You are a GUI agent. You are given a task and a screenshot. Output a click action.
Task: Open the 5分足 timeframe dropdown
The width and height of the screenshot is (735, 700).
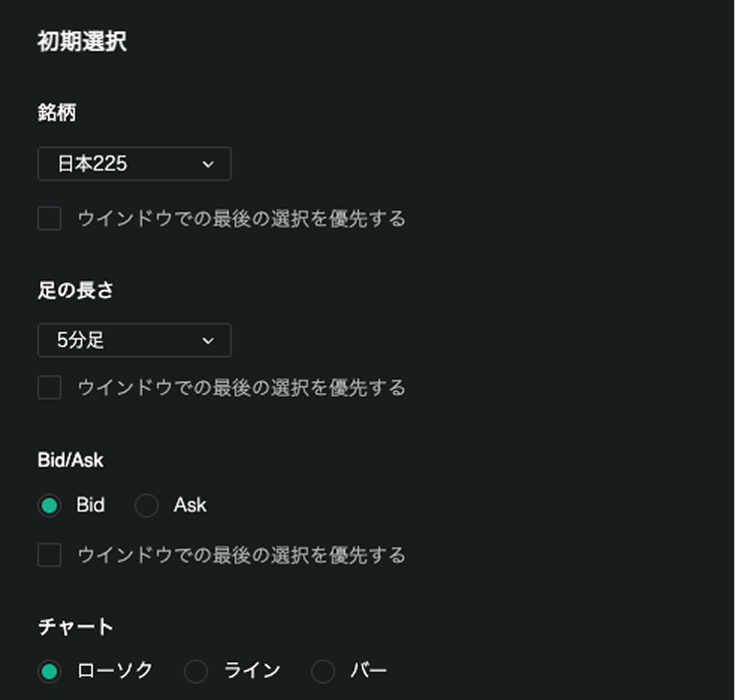point(134,340)
